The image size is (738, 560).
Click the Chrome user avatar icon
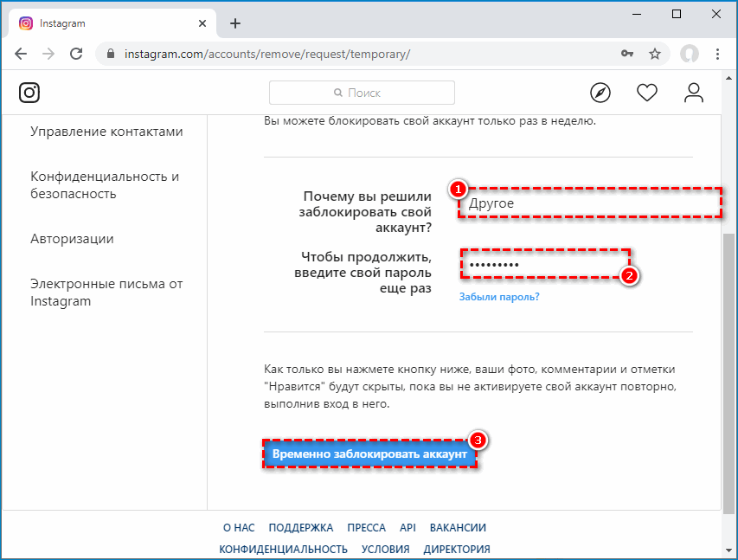pos(689,54)
